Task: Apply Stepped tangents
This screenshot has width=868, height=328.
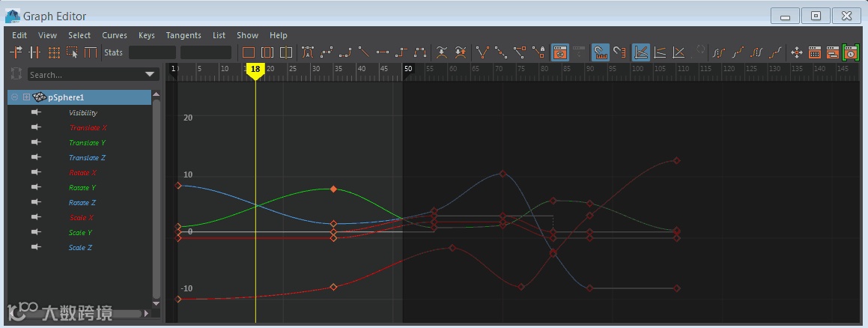Action: click(x=401, y=52)
